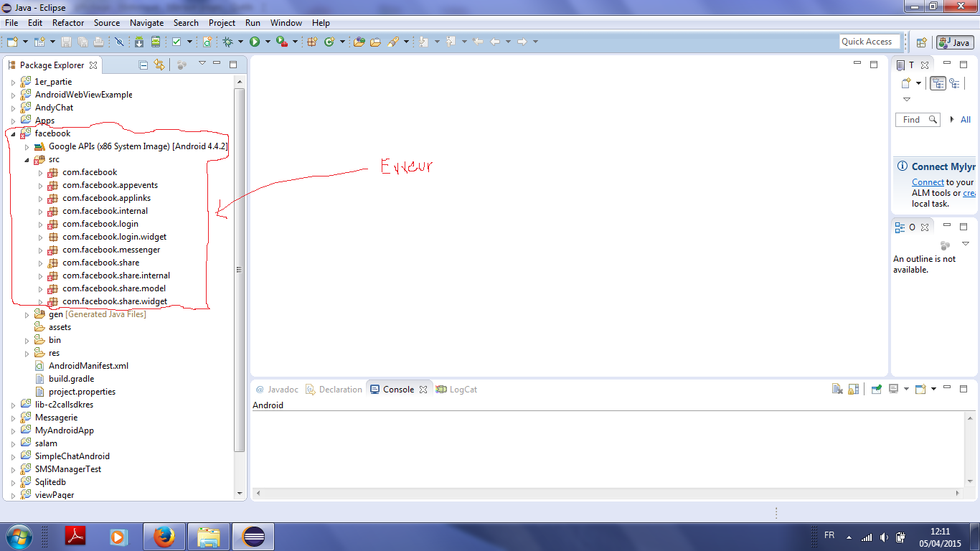The image size is (980, 551).
Task: Click the Adobe Reader taskbar icon
Action: click(76, 536)
